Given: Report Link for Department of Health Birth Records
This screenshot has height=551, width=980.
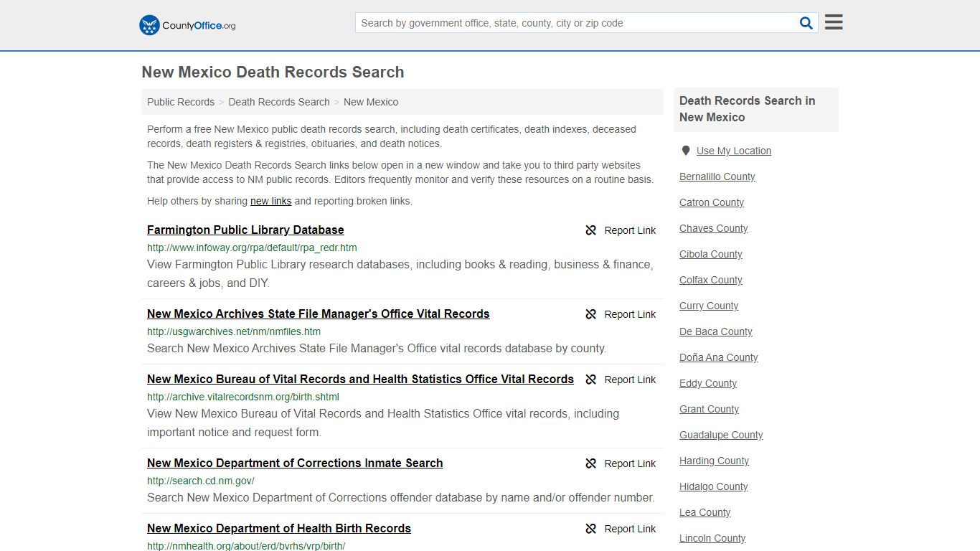Looking at the screenshot, I should click(x=630, y=529).
